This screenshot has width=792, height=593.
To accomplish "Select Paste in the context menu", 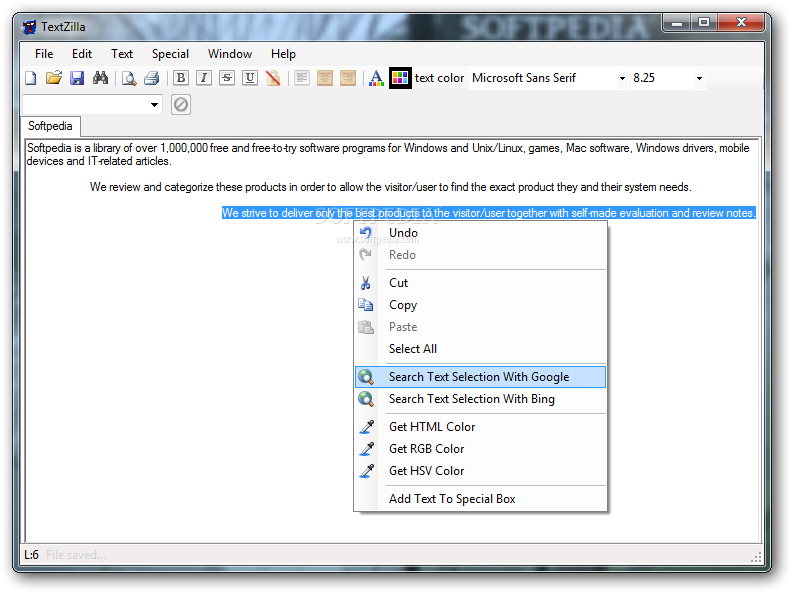I will point(480,327).
